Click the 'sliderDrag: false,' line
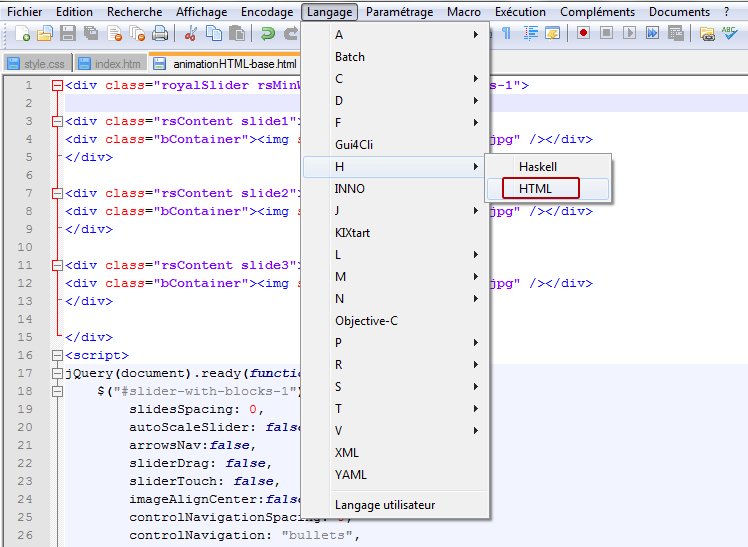The width and height of the screenshot is (748, 547). click(200, 464)
